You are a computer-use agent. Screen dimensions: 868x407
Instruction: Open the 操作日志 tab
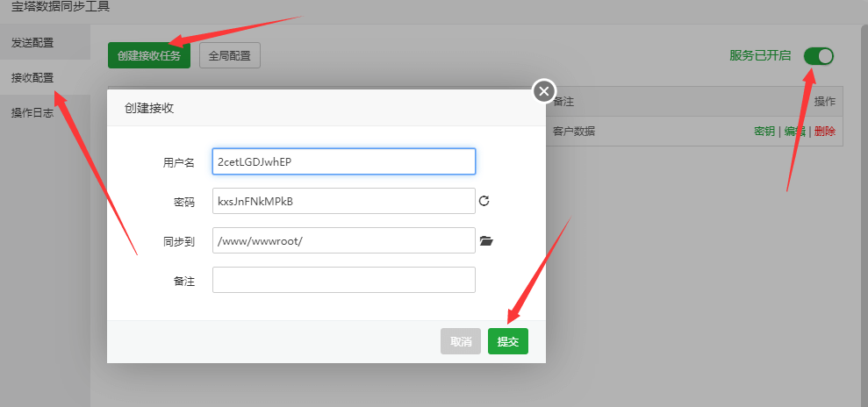pos(32,112)
